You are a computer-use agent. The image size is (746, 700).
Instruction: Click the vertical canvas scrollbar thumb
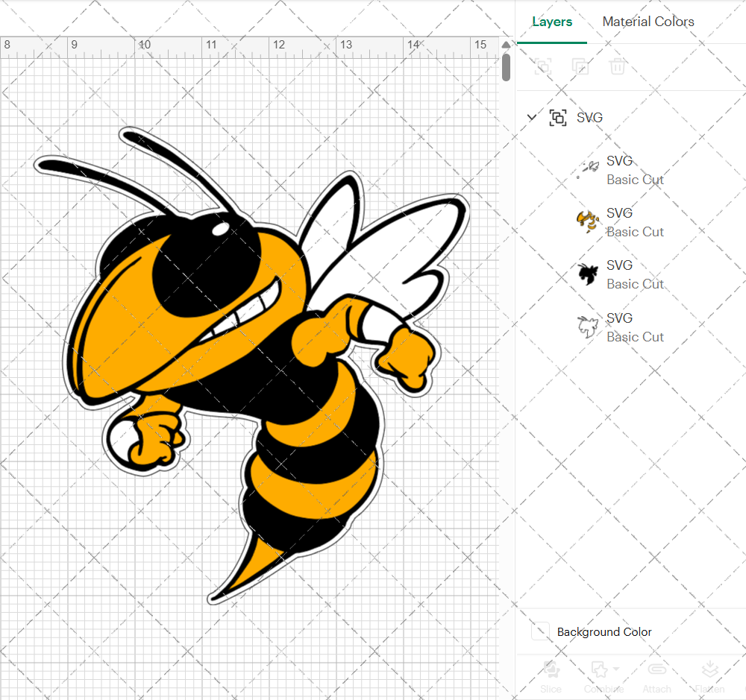506,67
